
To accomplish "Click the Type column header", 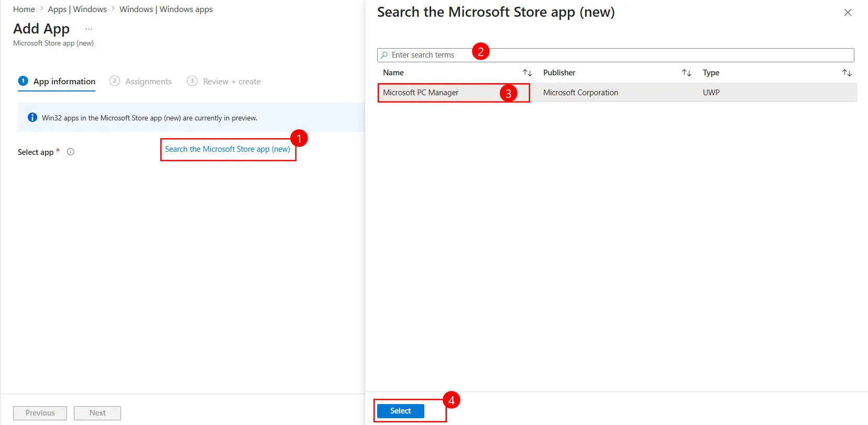I will (x=711, y=73).
